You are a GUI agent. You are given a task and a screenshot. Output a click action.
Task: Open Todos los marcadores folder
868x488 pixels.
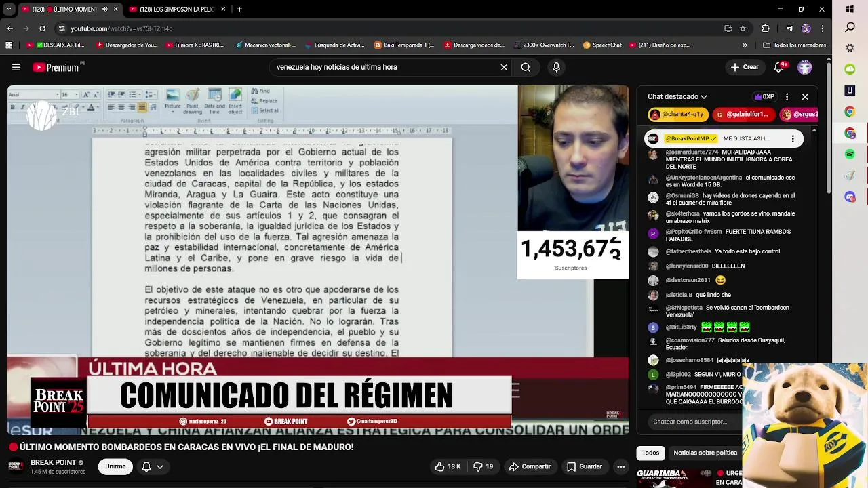point(794,45)
